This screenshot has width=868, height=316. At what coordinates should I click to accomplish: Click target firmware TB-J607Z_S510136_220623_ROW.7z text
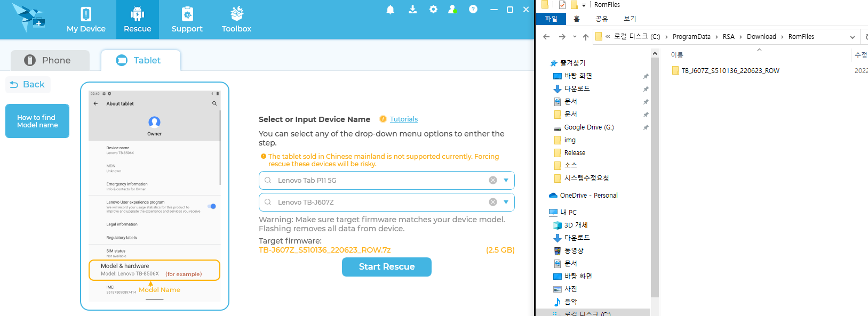coord(325,250)
